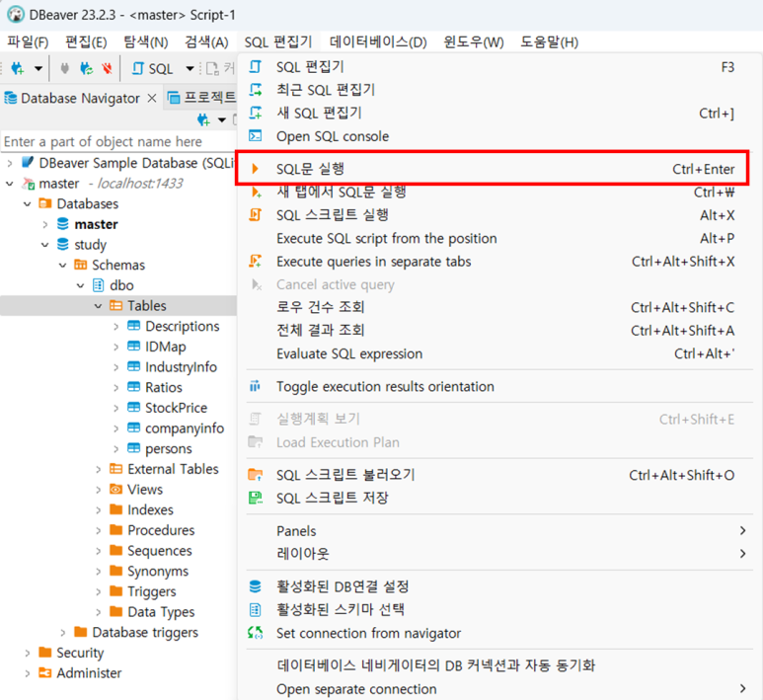Click the reconnect plug icon in toolbar
The width and height of the screenshot is (763, 700).
pyautogui.click(x=87, y=68)
